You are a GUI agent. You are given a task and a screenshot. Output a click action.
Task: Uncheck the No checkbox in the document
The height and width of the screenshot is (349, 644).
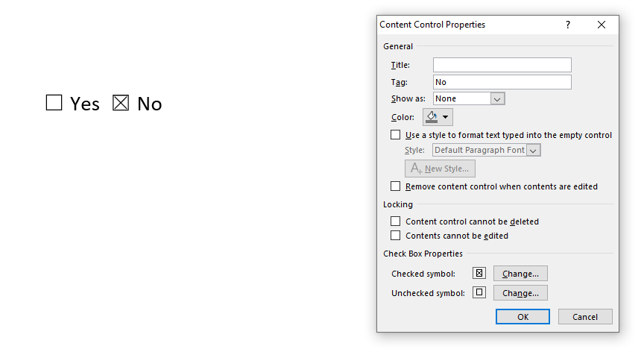pos(121,103)
